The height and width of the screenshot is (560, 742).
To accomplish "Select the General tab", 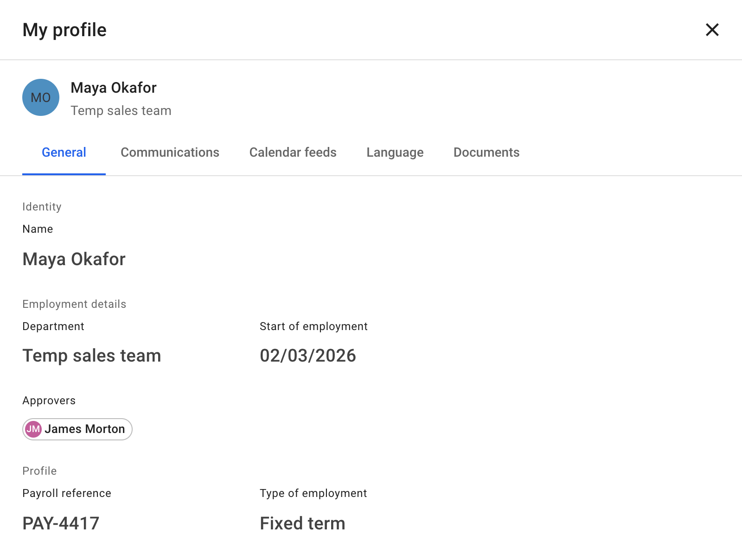I will (64, 153).
